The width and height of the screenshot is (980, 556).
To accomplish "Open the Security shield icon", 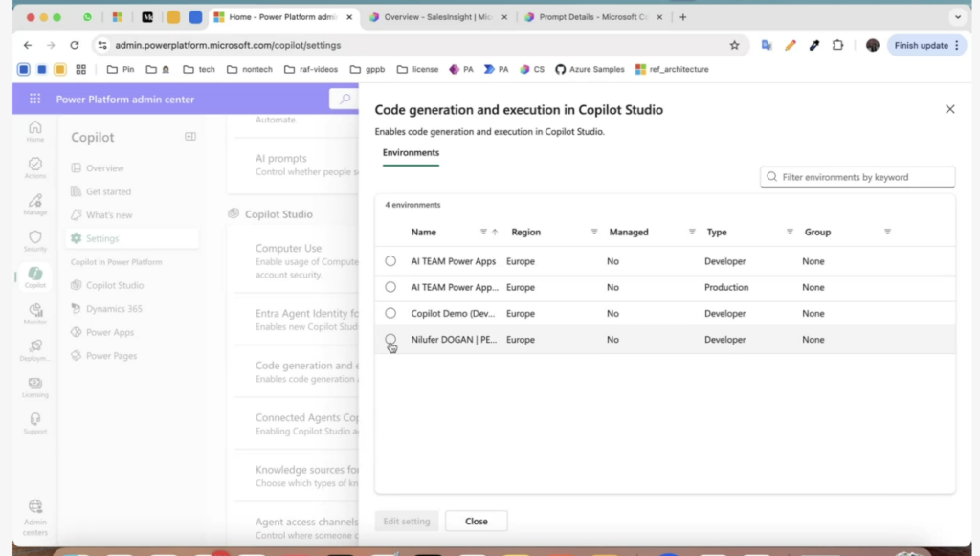I will (34, 240).
